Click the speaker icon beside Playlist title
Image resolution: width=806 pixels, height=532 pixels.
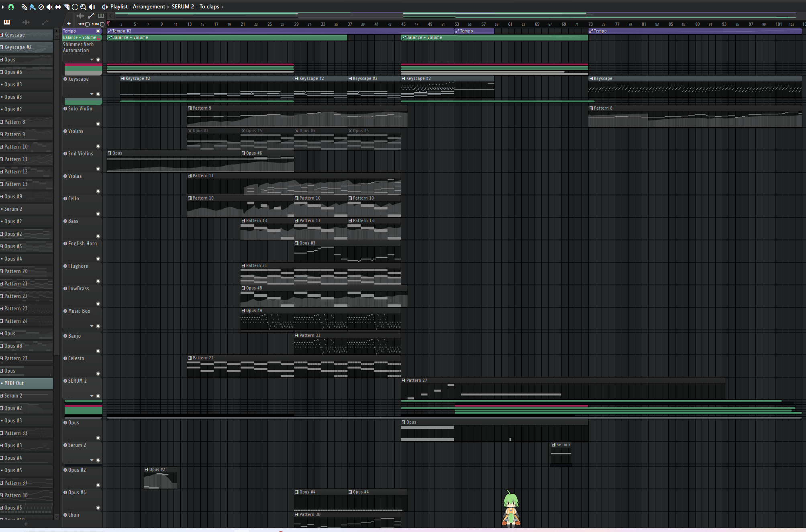[104, 7]
